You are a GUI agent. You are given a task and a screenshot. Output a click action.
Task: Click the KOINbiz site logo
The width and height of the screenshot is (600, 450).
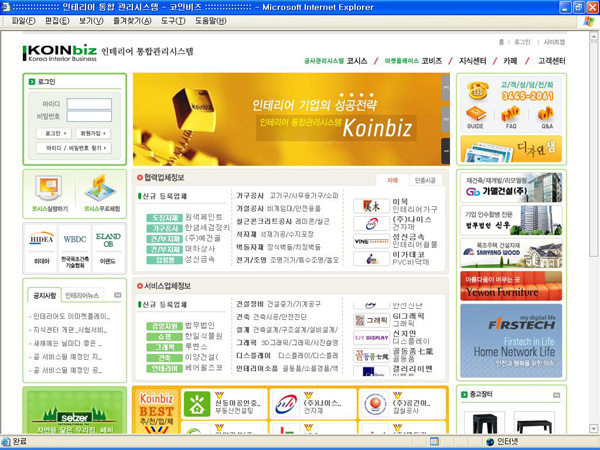pos(60,53)
